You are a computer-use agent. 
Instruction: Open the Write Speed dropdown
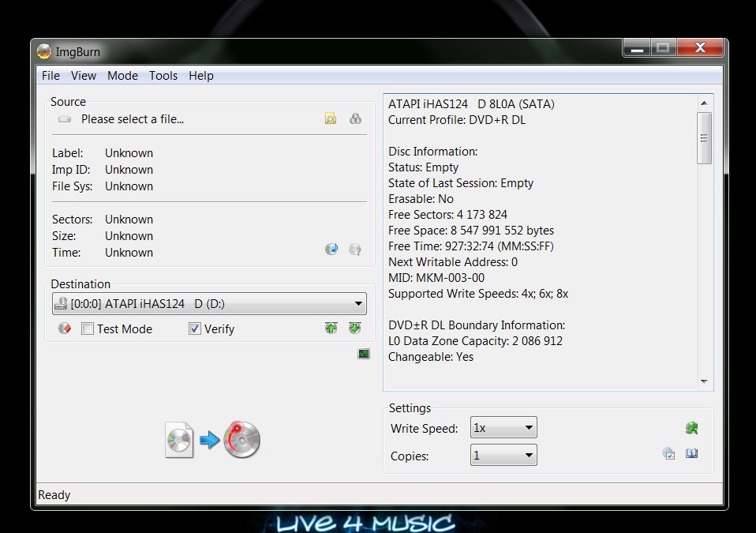click(x=503, y=427)
